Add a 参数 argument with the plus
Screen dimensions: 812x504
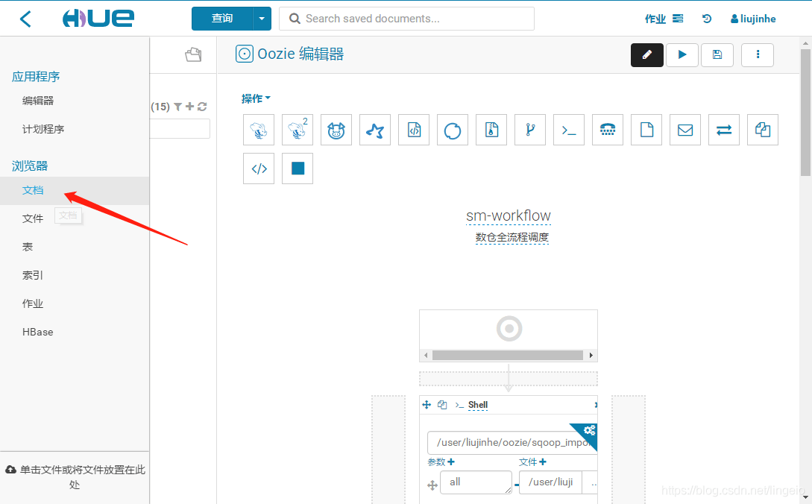451,462
